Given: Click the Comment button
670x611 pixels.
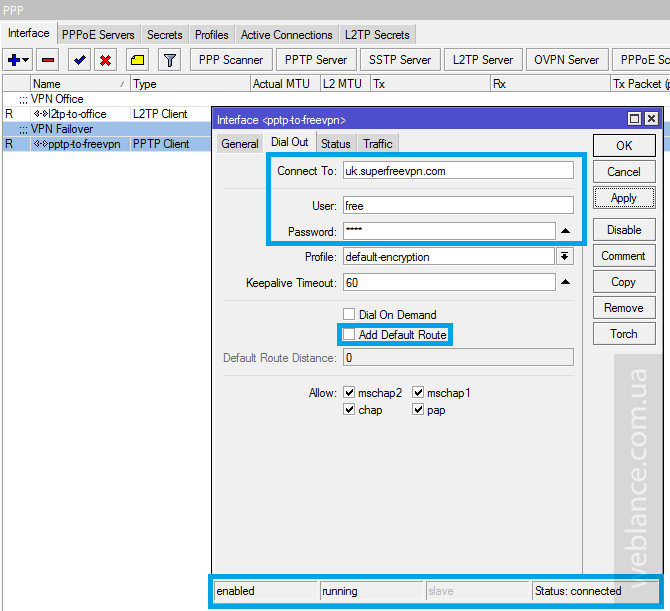Looking at the screenshot, I should coord(624,256).
